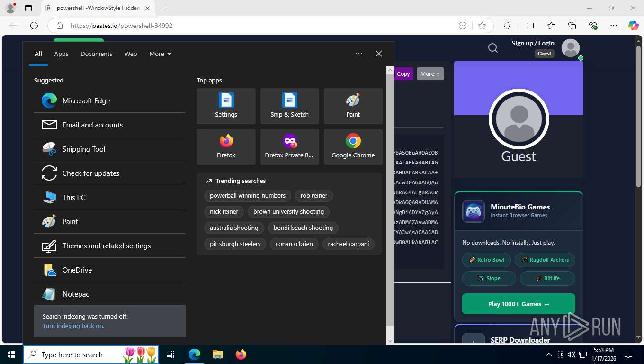This screenshot has height=364, width=644.
Task: Launch Snipping Tool from Suggested list
Action: [x=109, y=149]
